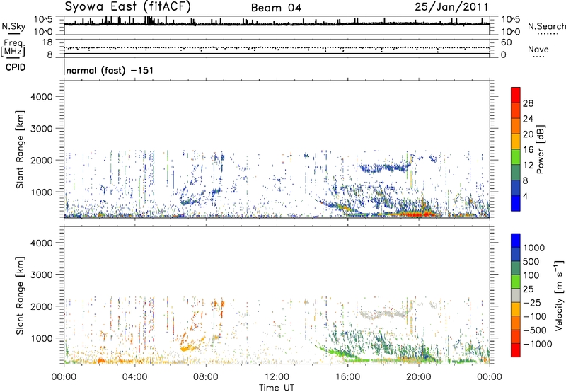This screenshot has width=566, height=392.
Task: Click the 'N.Search' legend label
Action: pos(546,26)
